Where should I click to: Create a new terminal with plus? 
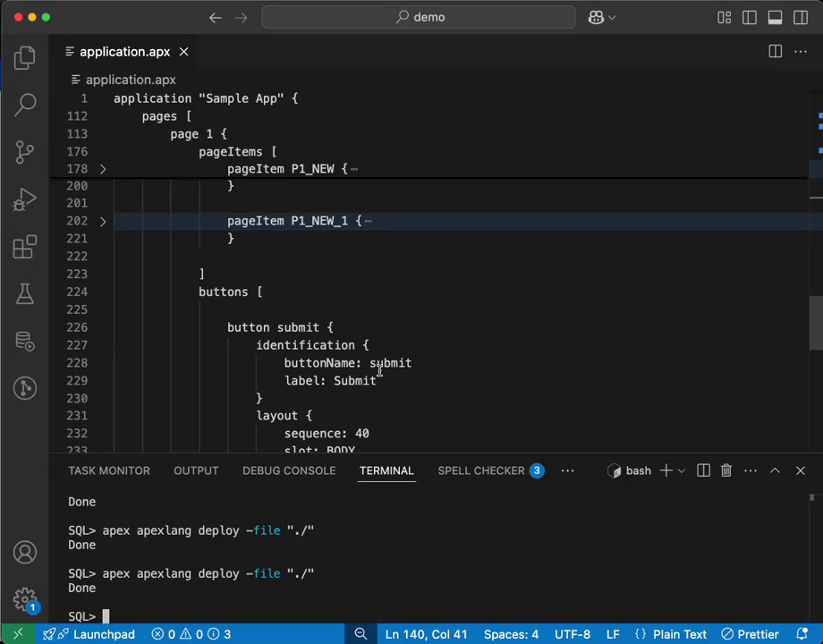(x=666, y=470)
